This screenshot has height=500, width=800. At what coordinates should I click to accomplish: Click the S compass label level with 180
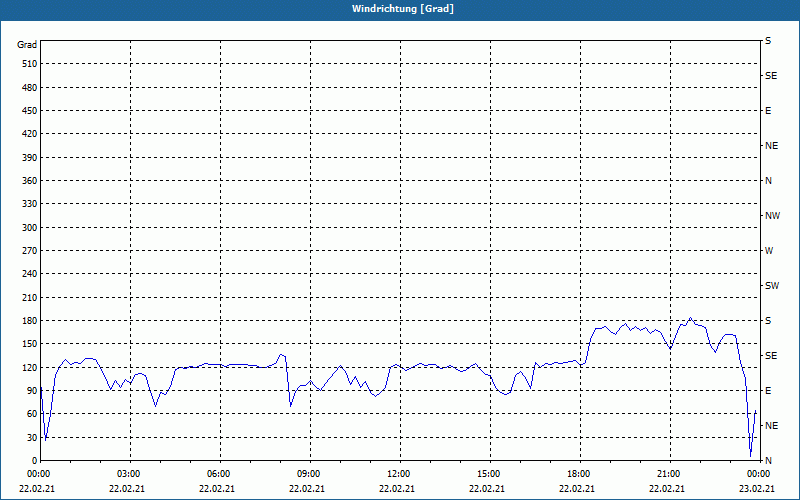768,321
